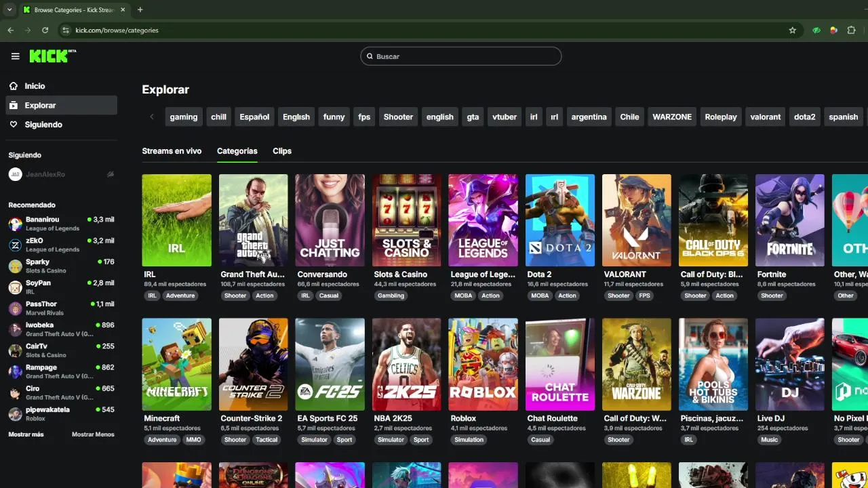Click the Inicio home icon

(14, 86)
